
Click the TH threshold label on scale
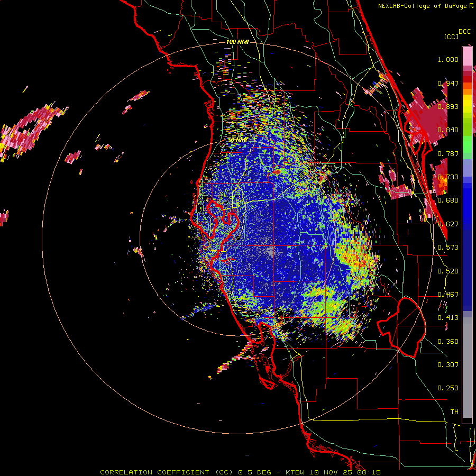[454, 412]
